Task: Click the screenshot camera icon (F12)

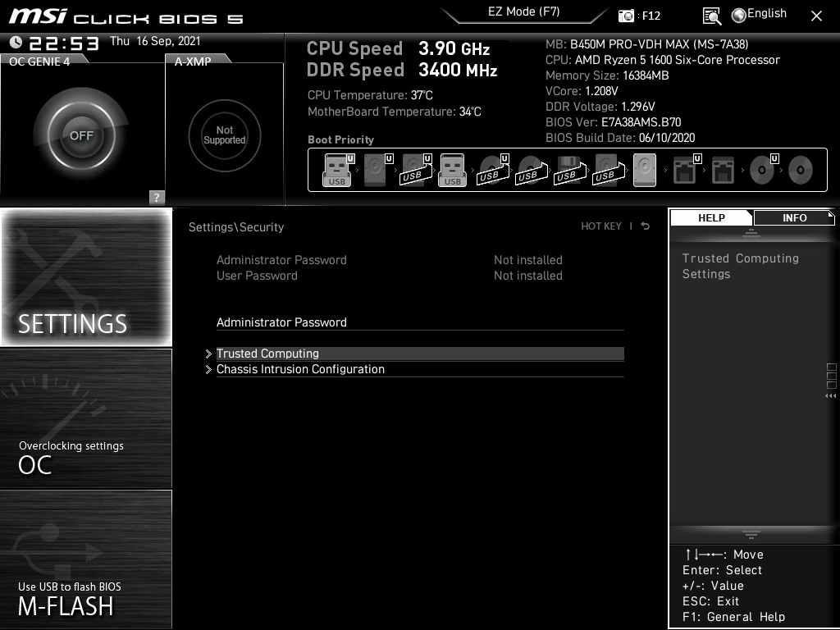Action: coord(627,16)
